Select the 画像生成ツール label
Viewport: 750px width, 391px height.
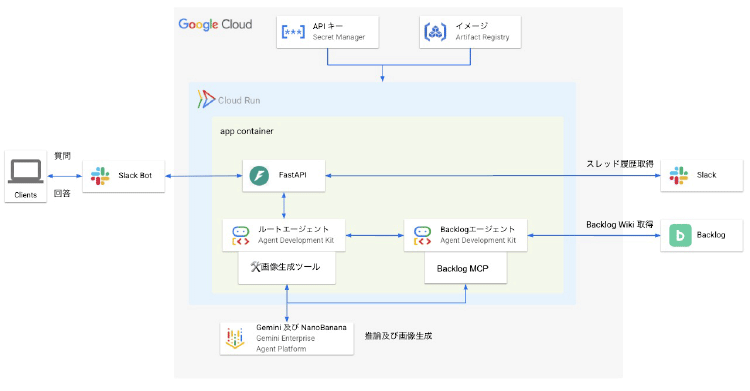[x=290, y=267]
